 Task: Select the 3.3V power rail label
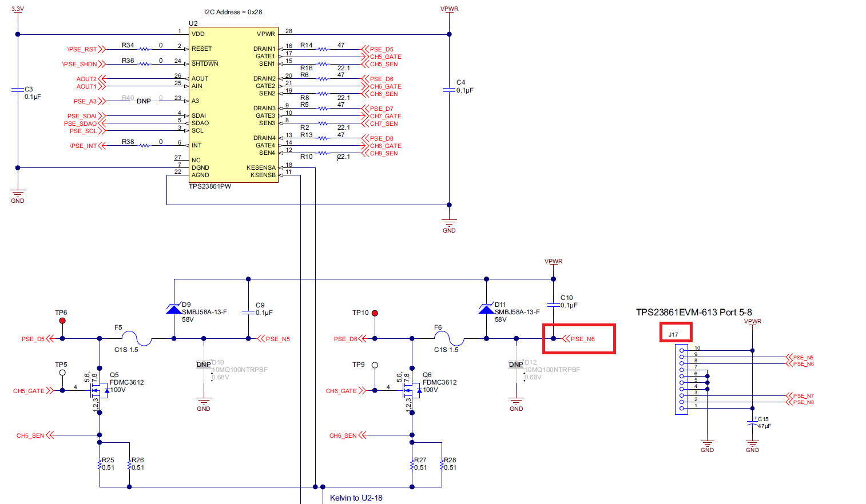[x=18, y=9]
